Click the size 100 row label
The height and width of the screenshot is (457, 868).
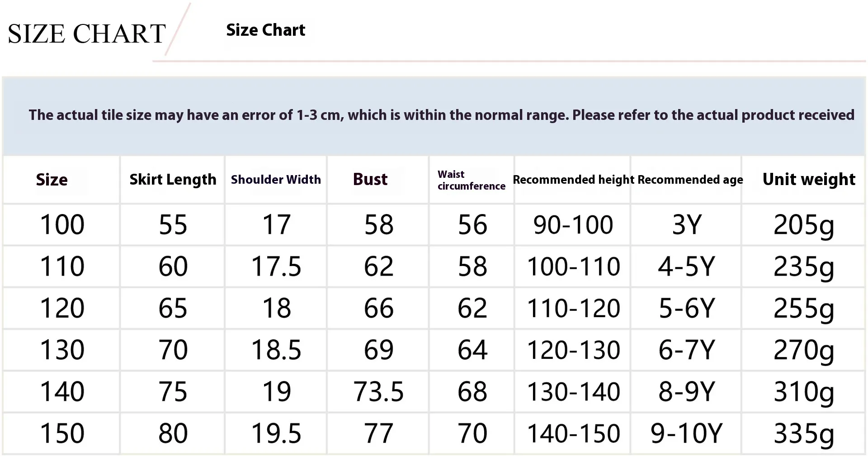62,224
